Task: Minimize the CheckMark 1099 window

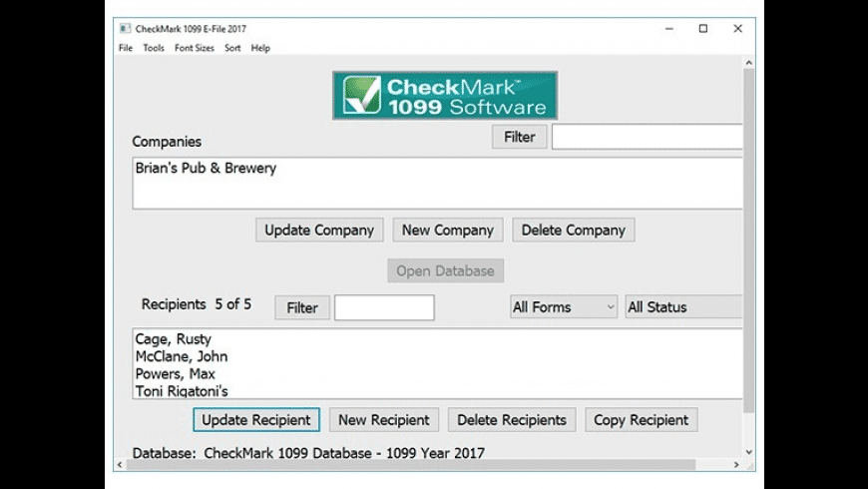Action: [669, 28]
